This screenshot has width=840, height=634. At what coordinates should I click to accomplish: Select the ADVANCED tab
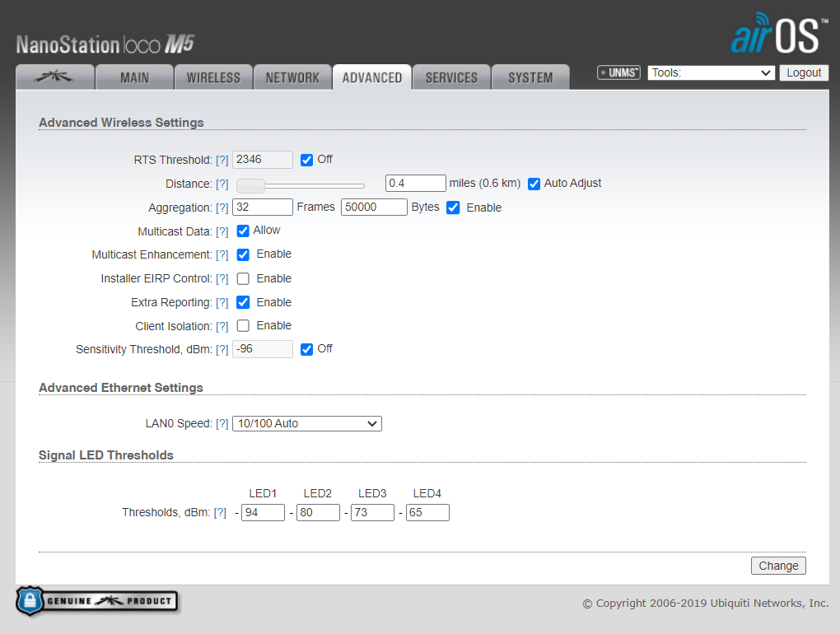click(x=372, y=77)
